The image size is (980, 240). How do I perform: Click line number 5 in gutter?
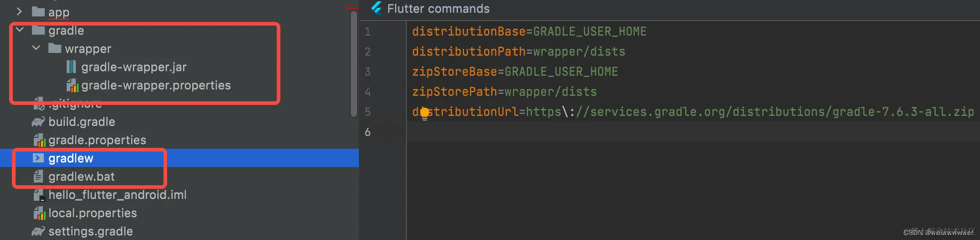(x=368, y=112)
